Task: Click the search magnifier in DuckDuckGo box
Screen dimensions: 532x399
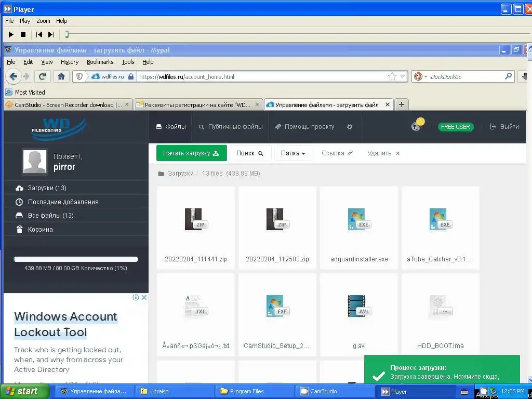Action: pyautogui.click(x=508, y=76)
